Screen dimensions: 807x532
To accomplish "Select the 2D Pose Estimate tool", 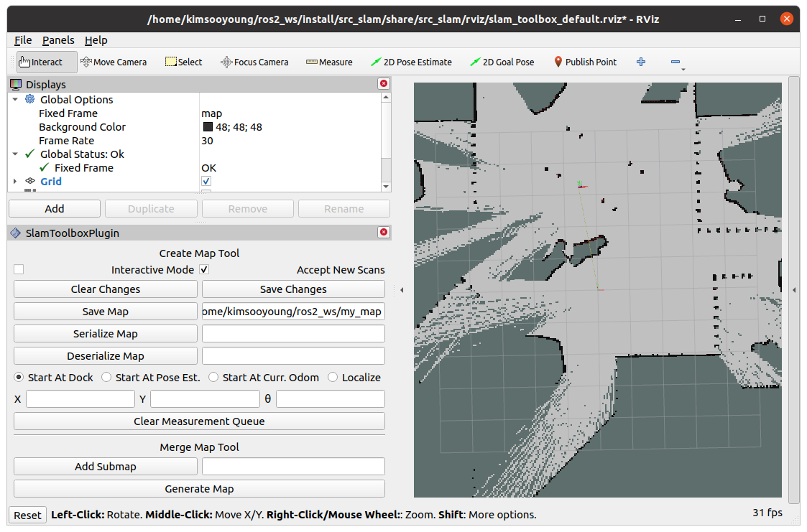I will coord(411,62).
